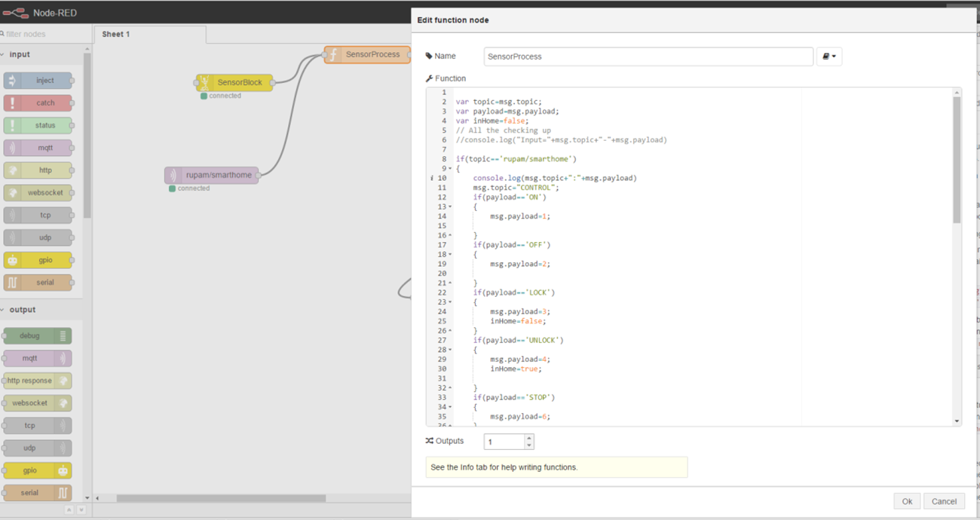Focus the filter nodes search box
980x520 pixels.
44,34
